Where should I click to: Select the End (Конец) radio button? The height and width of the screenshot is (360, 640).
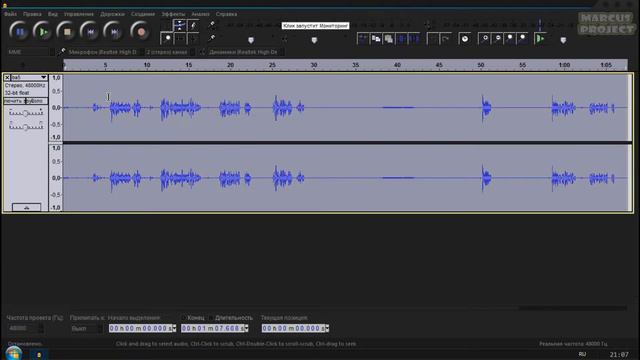[184, 318]
